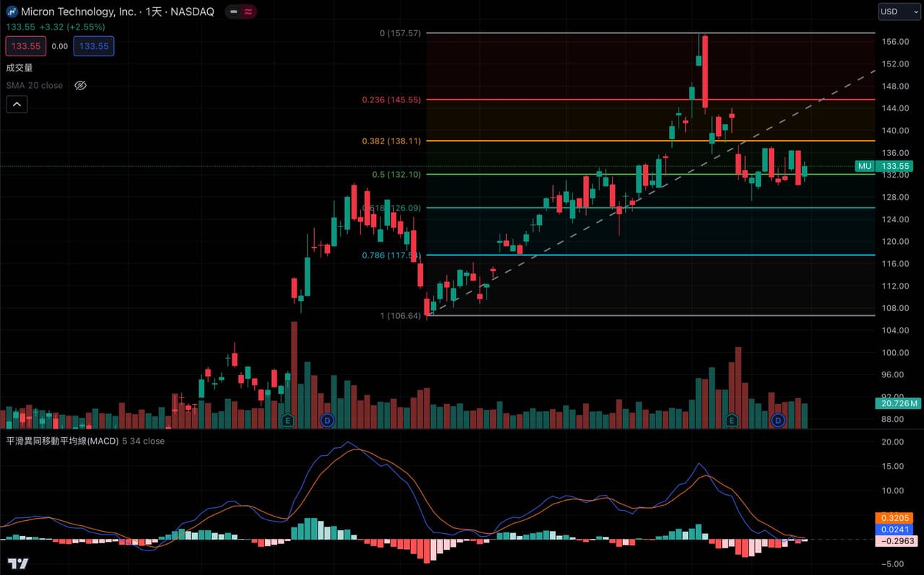Screen dimensions: 924x575
Task: Click the Micron Technology logo icon
Action: 12,12
